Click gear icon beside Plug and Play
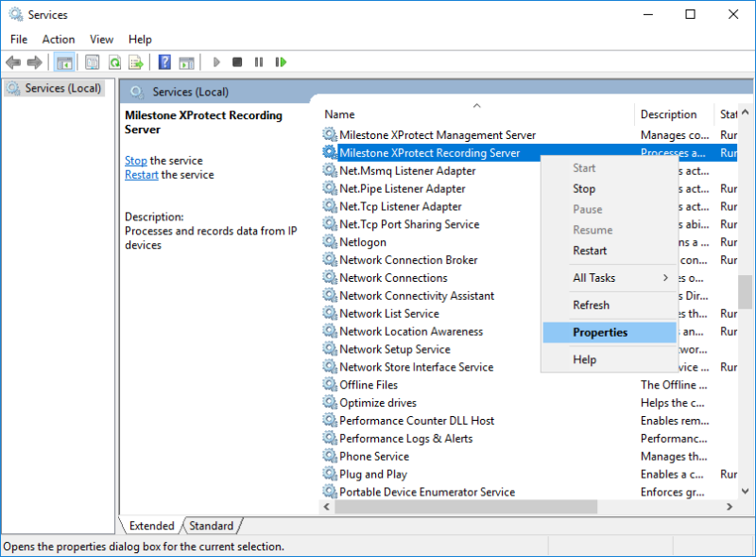The width and height of the screenshot is (756, 557). [x=330, y=474]
